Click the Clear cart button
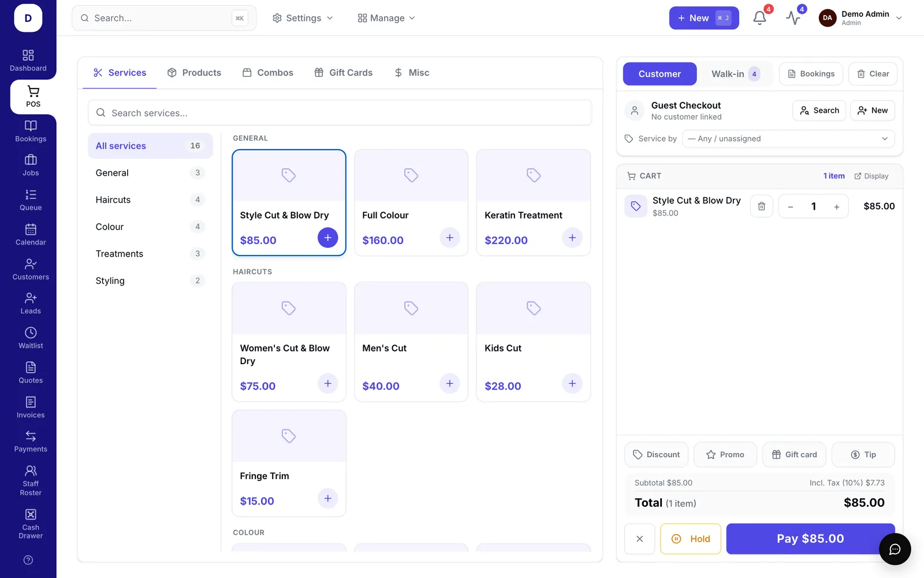This screenshot has height=578, width=924. click(873, 74)
